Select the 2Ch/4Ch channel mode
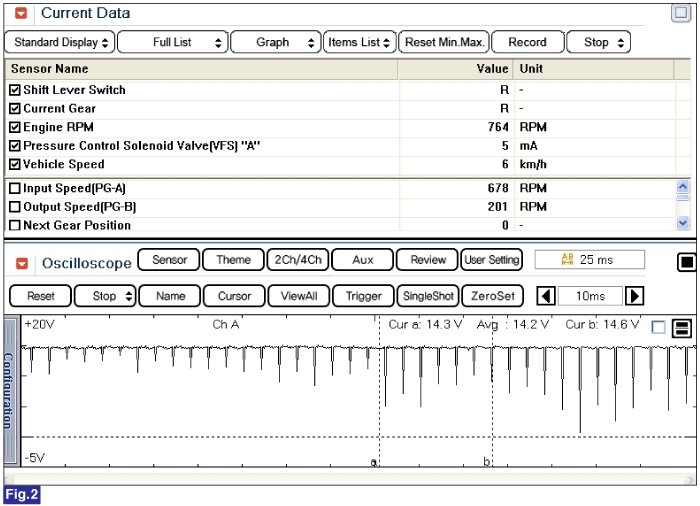This screenshot has width=700, height=506. (297, 260)
